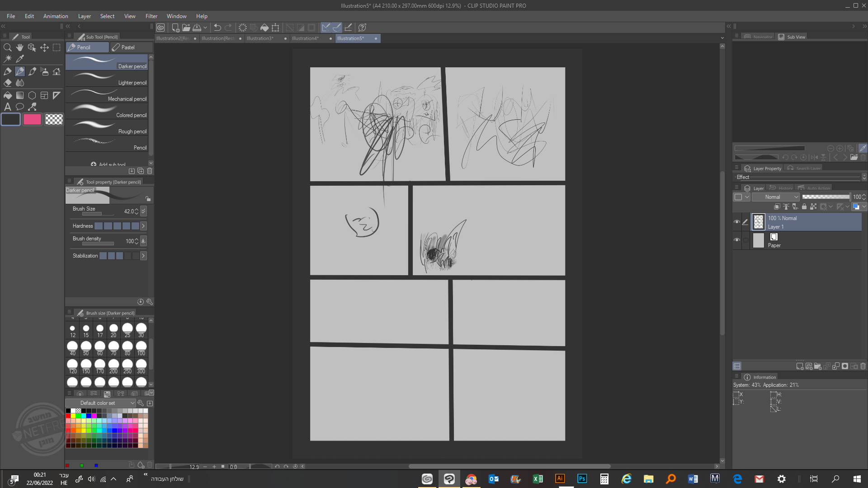Viewport: 868px width, 488px height.
Task: Switch to the Pastel group
Action: (x=127, y=47)
